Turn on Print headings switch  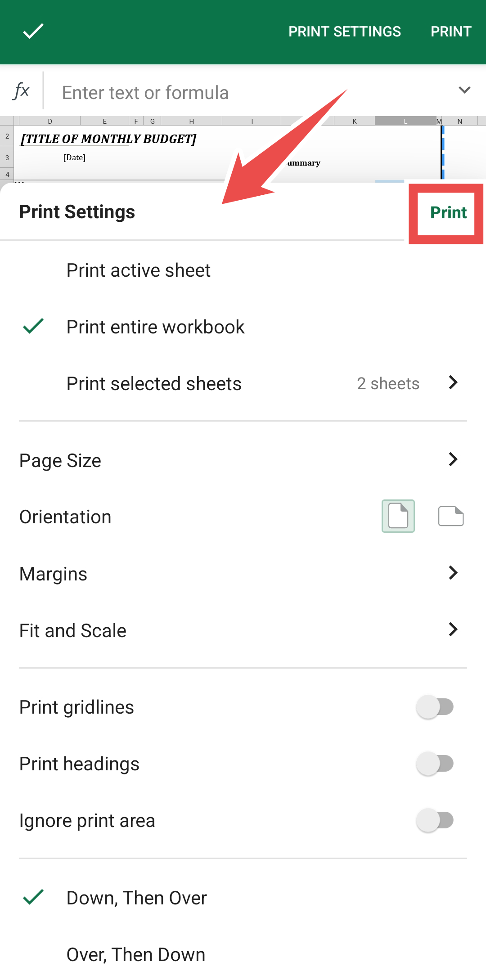tap(435, 764)
